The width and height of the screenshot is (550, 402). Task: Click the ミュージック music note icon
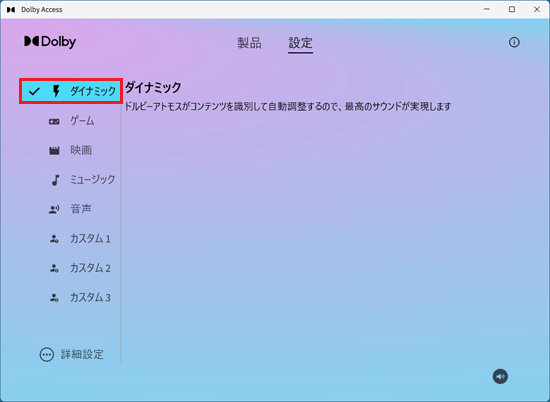(55, 180)
